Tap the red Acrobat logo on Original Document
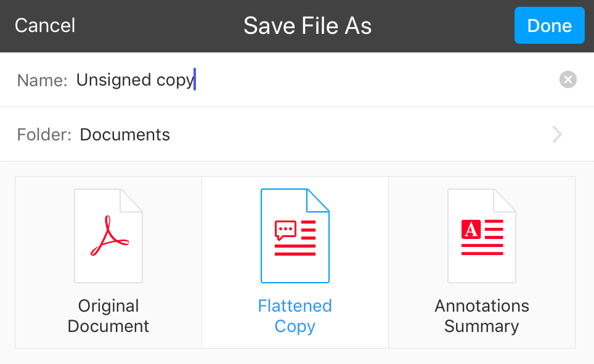Image resolution: width=594 pixels, height=364 pixels. click(110, 236)
